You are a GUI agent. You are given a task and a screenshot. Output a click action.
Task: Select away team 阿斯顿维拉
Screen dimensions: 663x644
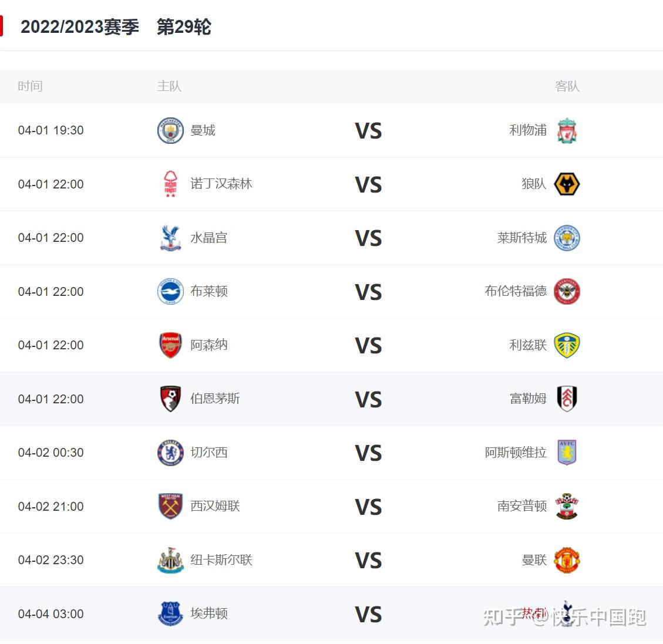coord(516,452)
